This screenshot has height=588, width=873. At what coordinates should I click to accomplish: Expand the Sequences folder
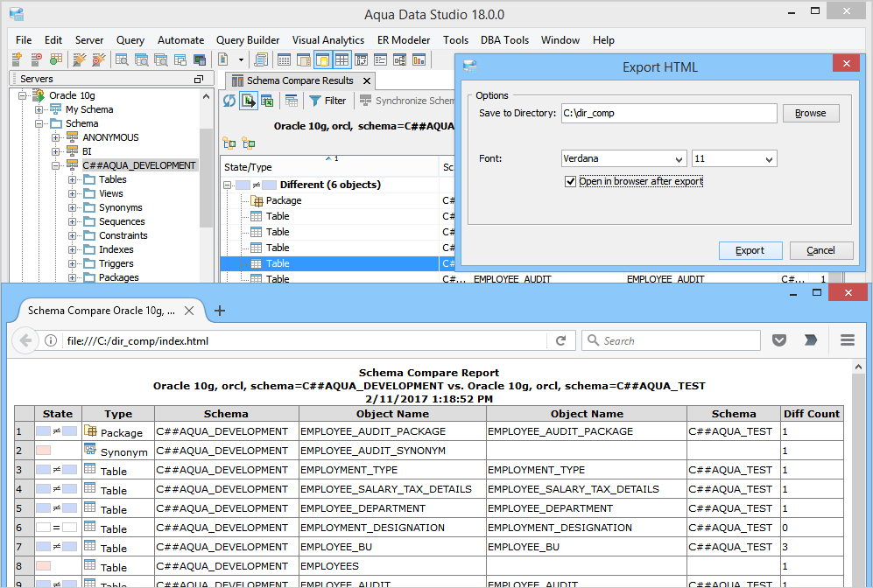pyautogui.click(x=73, y=221)
